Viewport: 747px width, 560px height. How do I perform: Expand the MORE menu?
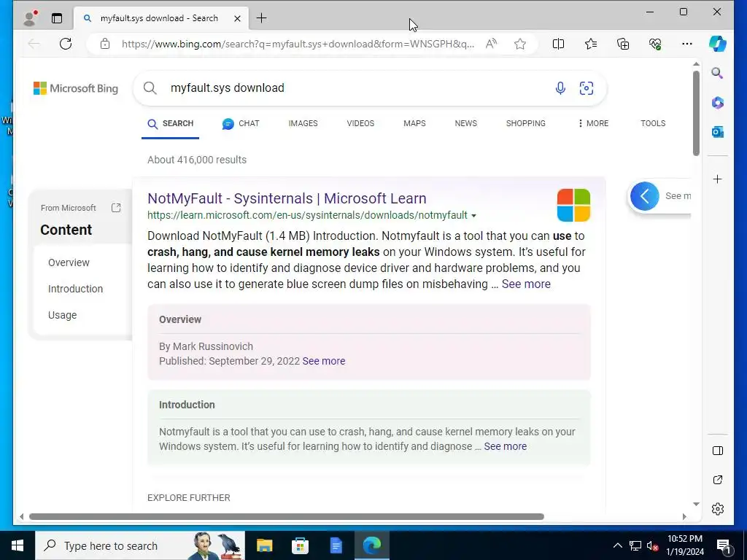[x=593, y=123]
